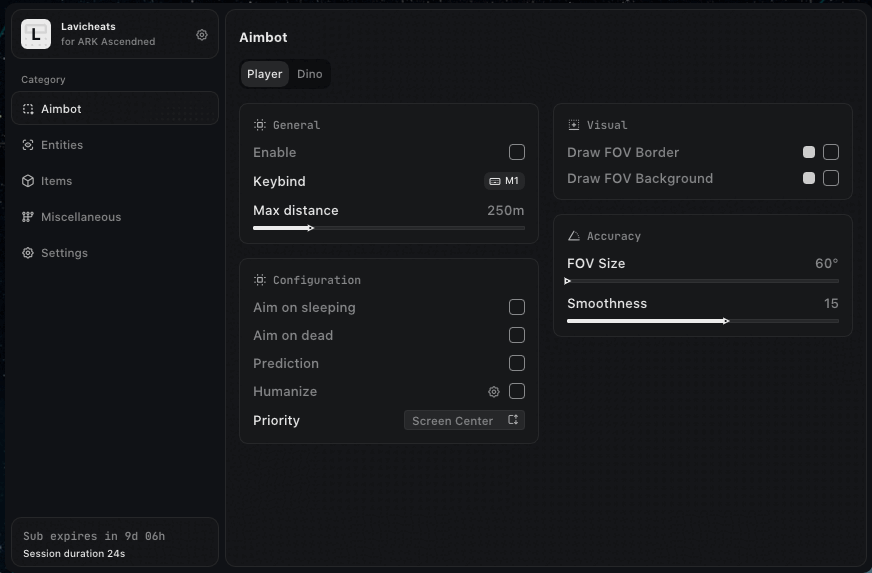The height and width of the screenshot is (573, 872).
Task: Click the Max distance slider handle
Action: [310, 228]
